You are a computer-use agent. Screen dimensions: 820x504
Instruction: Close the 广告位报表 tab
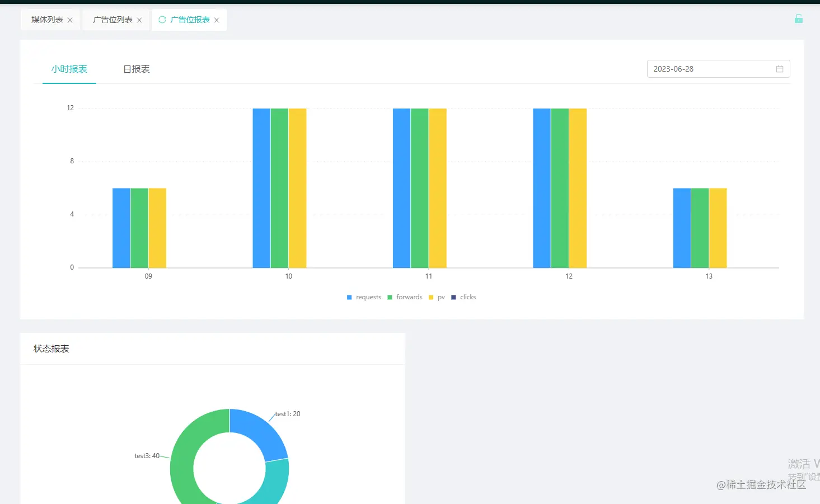[217, 20]
